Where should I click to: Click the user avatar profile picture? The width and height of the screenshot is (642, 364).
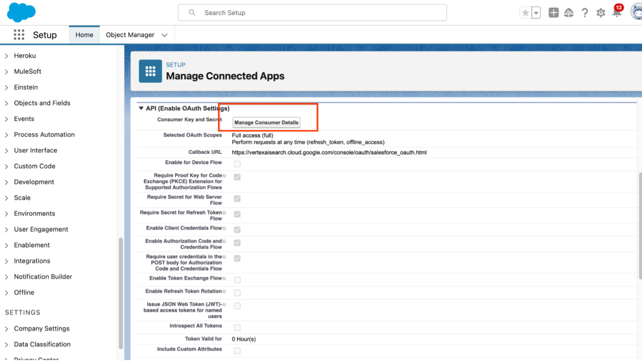(x=636, y=12)
